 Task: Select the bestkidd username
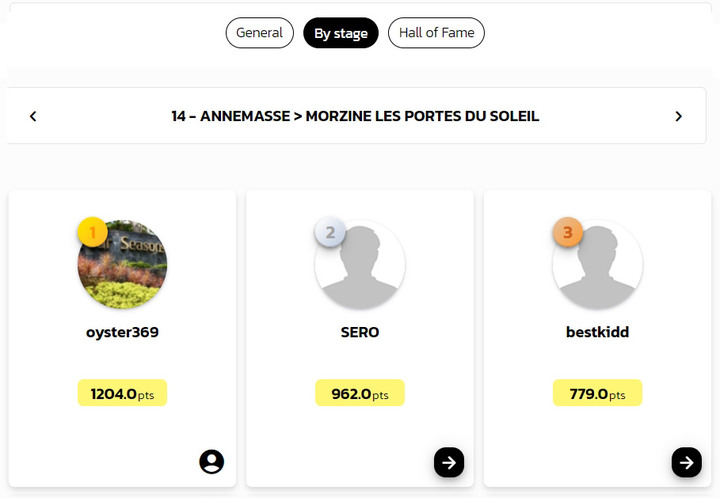(597, 332)
